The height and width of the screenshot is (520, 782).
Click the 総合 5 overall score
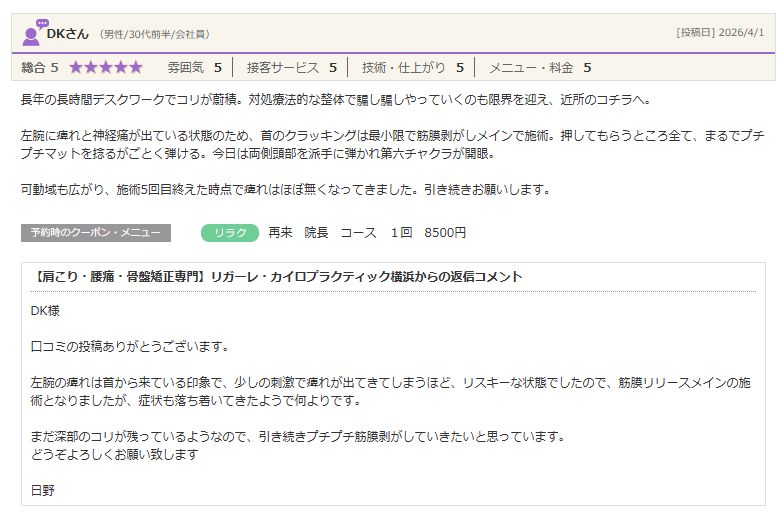click(40, 68)
